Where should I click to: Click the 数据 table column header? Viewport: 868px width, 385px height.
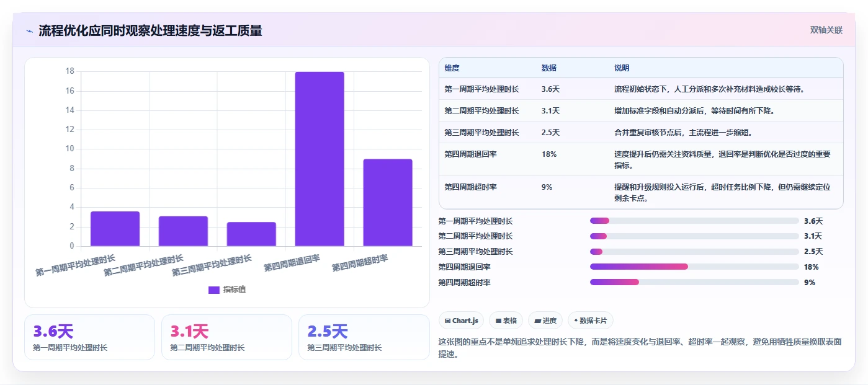click(x=548, y=68)
